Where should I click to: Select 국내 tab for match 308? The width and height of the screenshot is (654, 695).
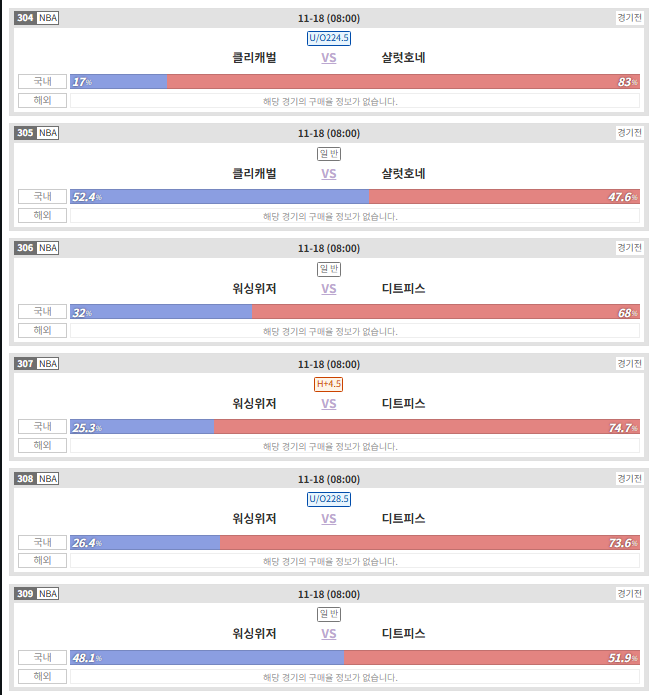pos(43,542)
